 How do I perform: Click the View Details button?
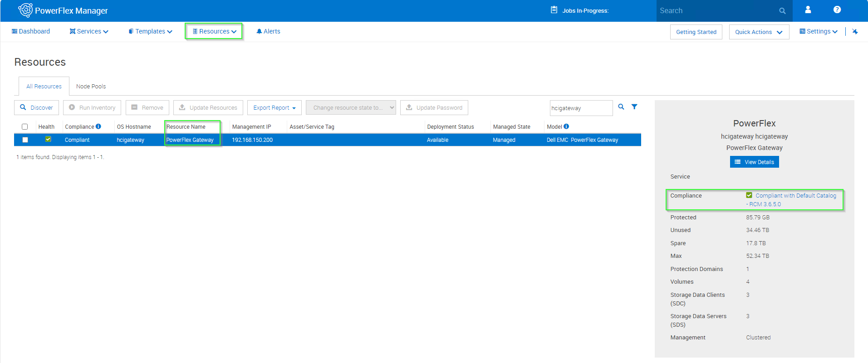click(754, 162)
